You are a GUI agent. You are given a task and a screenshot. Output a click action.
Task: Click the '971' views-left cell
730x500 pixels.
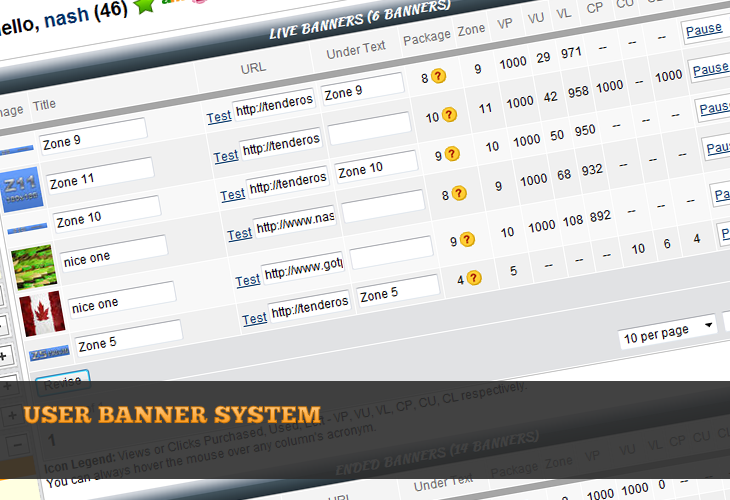pyautogui.click(x=571, y=53)
